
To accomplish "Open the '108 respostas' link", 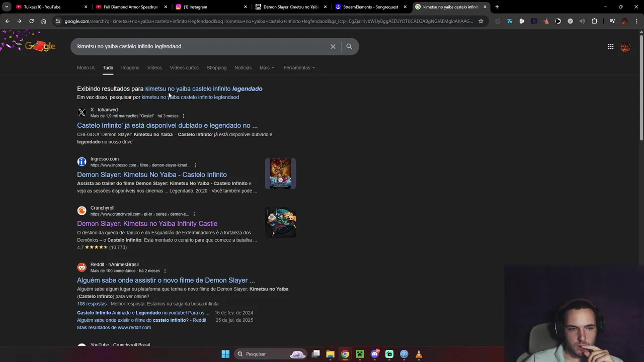I will point(92,304).
